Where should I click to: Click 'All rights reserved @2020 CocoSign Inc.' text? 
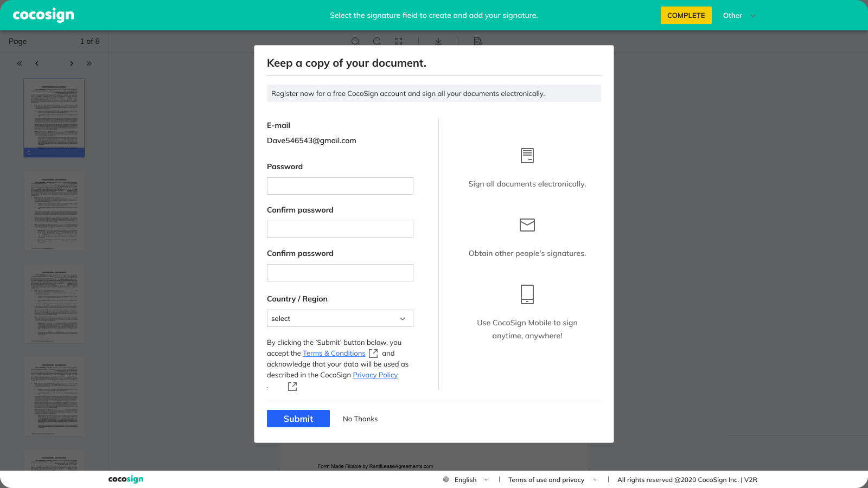pyautogui.click(x=678, y=480)
